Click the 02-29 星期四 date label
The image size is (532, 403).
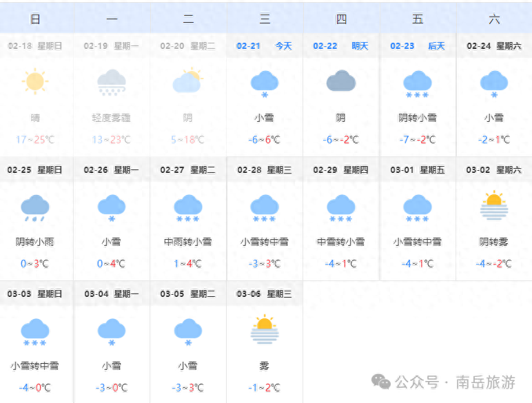[x=341, y=169]
